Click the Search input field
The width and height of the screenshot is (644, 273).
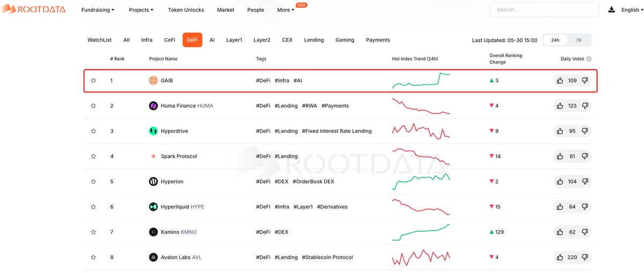click(x=544, y=10)
